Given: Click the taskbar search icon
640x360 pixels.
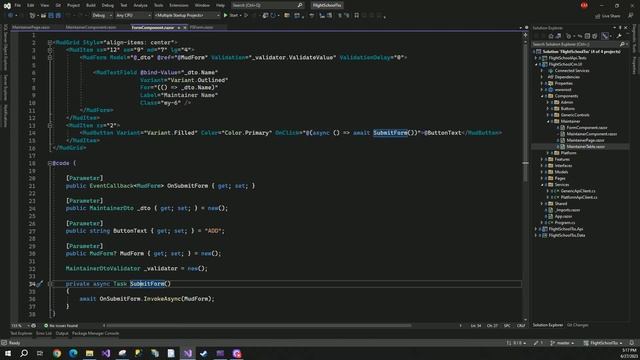Looking at the screenshot, I should click(x=24, y=353).
